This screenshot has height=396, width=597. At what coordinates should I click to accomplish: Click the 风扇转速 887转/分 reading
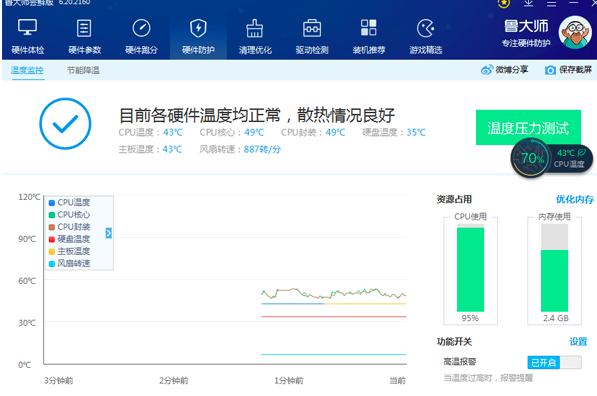(240, 149)
